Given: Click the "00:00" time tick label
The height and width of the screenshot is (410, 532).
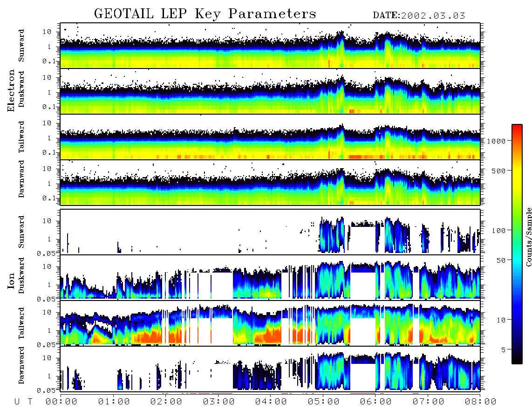Looking at the screenshot, I should pyautogui.click(x=61, y=402).
